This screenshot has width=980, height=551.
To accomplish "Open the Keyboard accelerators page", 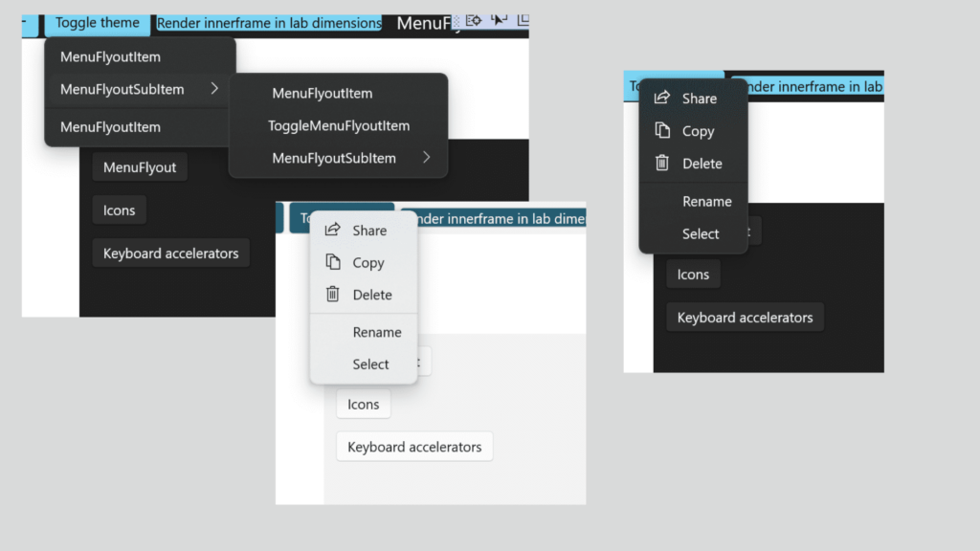I will click(x=170, y=253).
